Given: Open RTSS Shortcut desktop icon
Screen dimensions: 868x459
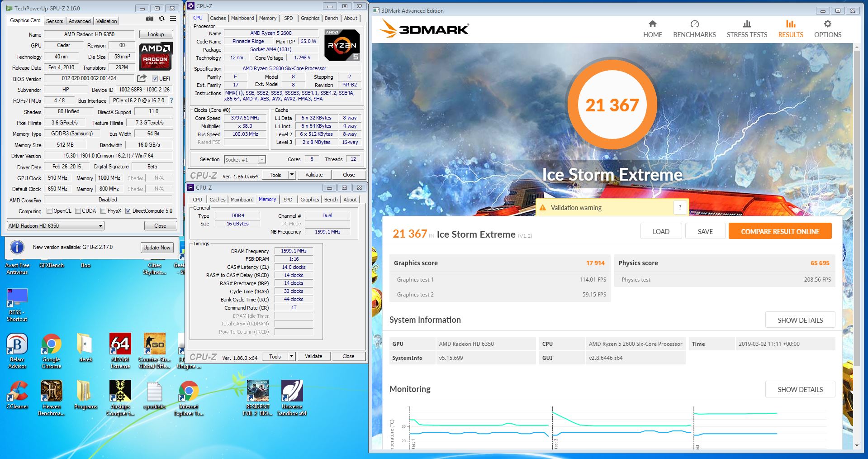Looking at the screenshot, I should [x=17, y=305].
